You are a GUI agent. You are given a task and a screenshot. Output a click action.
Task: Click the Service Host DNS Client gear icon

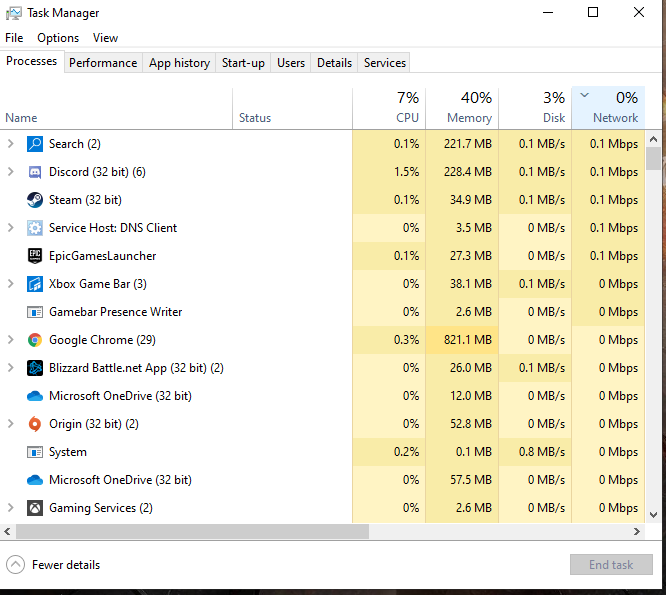[x=35, y=228]
